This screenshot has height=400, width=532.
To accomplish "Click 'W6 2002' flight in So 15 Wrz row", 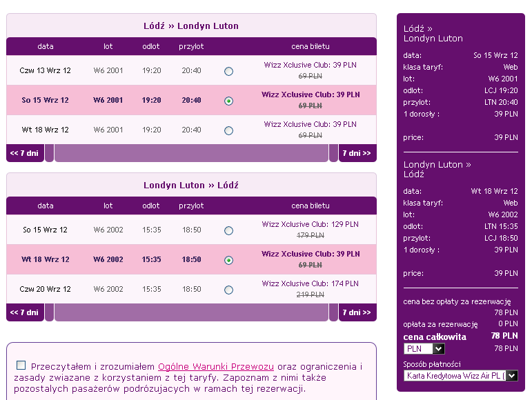I will pyautogui.click(x=108, y=230).
